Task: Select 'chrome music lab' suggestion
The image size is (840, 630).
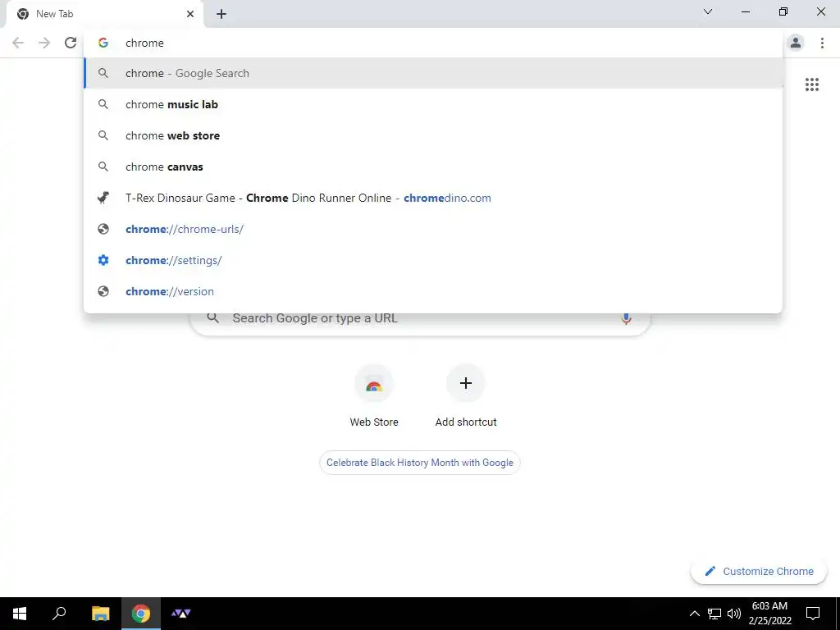Action: 433,104
